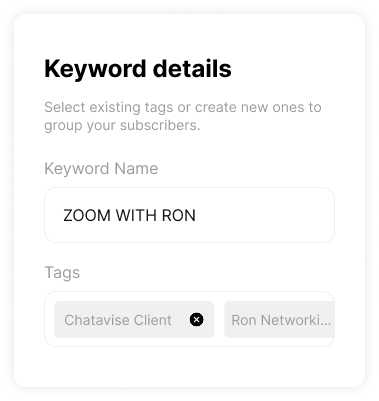This screenshot has width=379, height=401.
Task: Click the word Keyword in the heading
Action: click(x=95, y=69)
